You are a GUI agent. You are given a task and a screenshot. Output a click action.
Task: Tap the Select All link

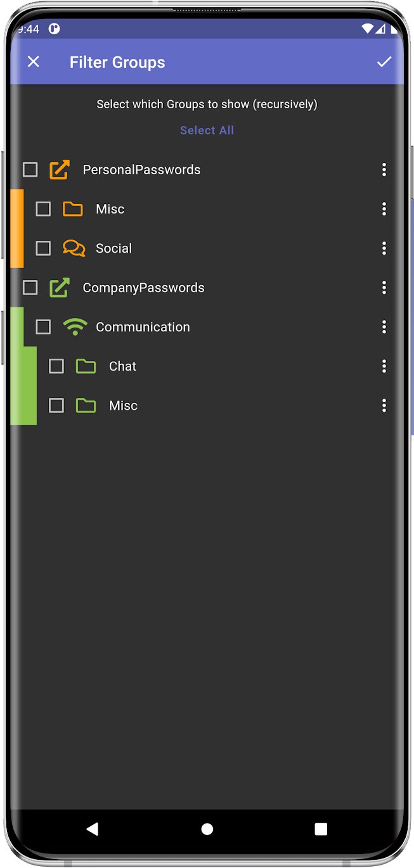(x=207, y=130)
